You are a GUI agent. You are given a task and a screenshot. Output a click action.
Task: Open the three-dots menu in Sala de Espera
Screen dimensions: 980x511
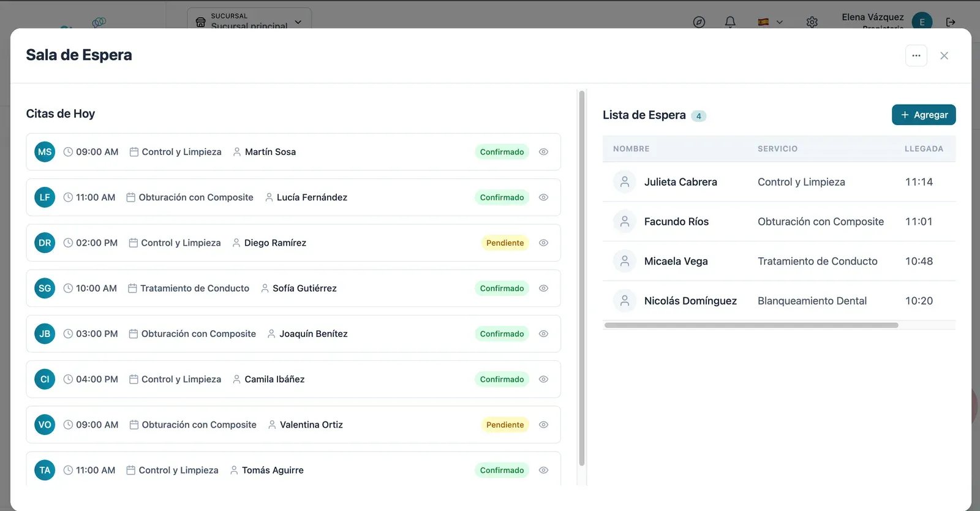pos(916,56)
